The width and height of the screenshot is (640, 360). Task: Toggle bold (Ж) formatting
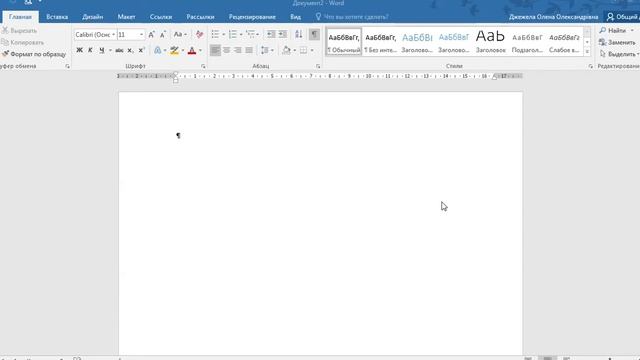79,50
